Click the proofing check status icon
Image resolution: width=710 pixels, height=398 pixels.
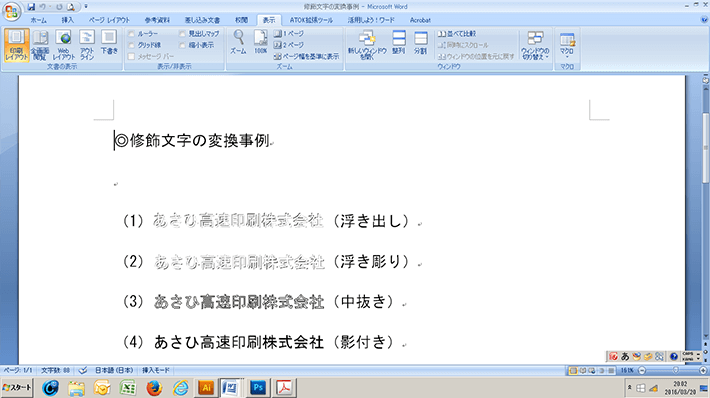[x=83, y=370]
